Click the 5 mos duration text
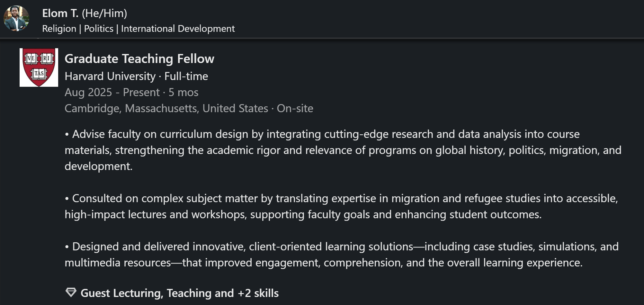This screenshot has height=305, width=644. (x=183, y=92)
